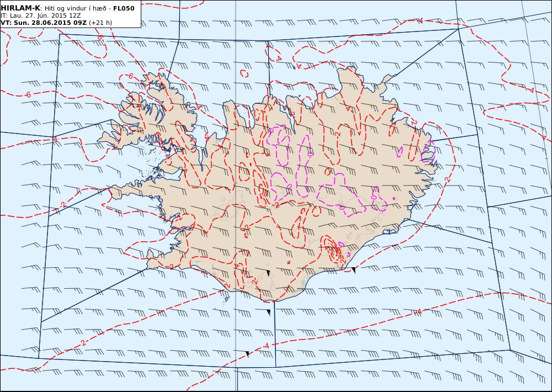Click the FL050 flight level label
Screen dimensions: 552x392
pos(124,8)
